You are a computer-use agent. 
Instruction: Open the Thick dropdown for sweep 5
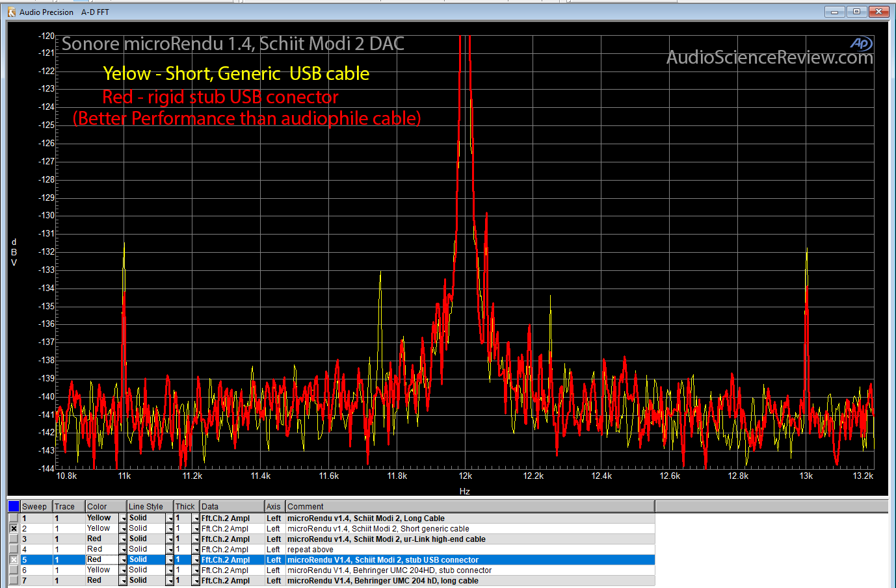(195, 560)
